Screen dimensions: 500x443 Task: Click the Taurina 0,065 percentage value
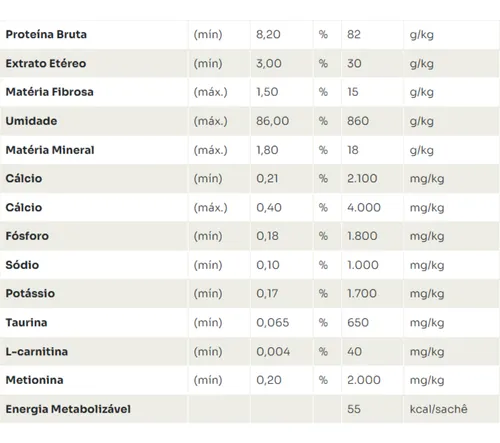(272, 322)
